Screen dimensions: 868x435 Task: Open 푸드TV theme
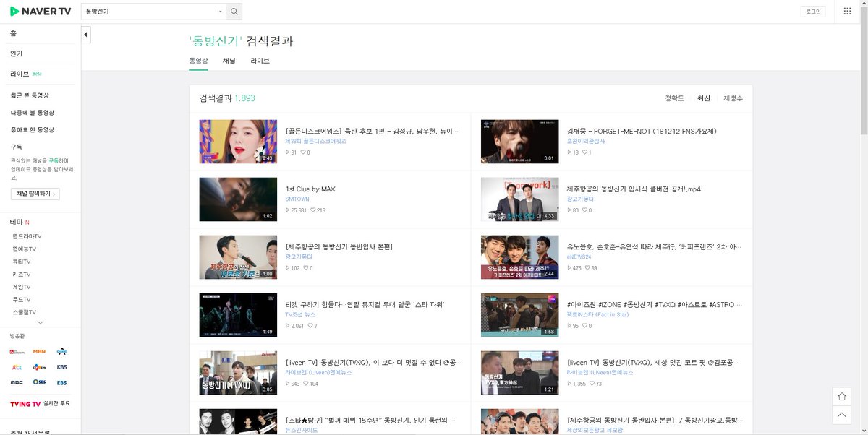coord(22,299)
